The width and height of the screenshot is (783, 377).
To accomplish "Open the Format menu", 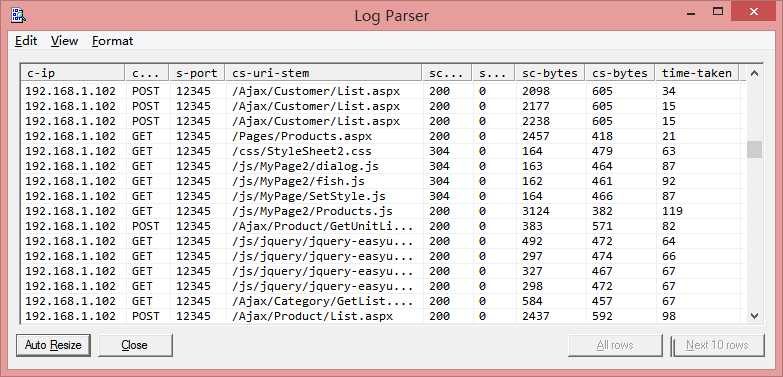I will [x=112, y=41].
